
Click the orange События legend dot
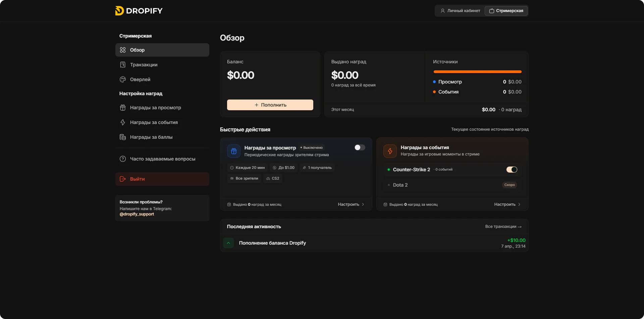click(x=434, y=92)
